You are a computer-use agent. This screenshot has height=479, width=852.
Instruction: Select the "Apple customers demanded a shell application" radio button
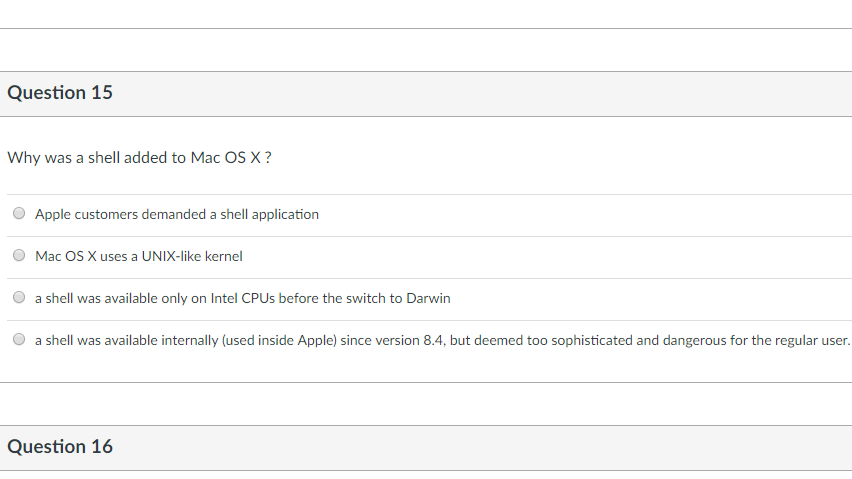19,213
